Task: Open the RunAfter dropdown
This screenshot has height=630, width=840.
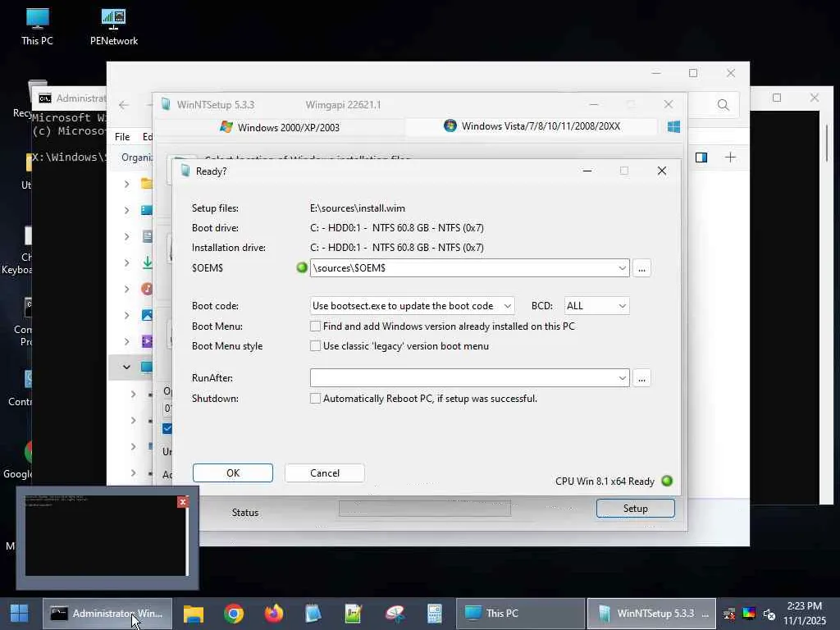Action: [622, 378]
